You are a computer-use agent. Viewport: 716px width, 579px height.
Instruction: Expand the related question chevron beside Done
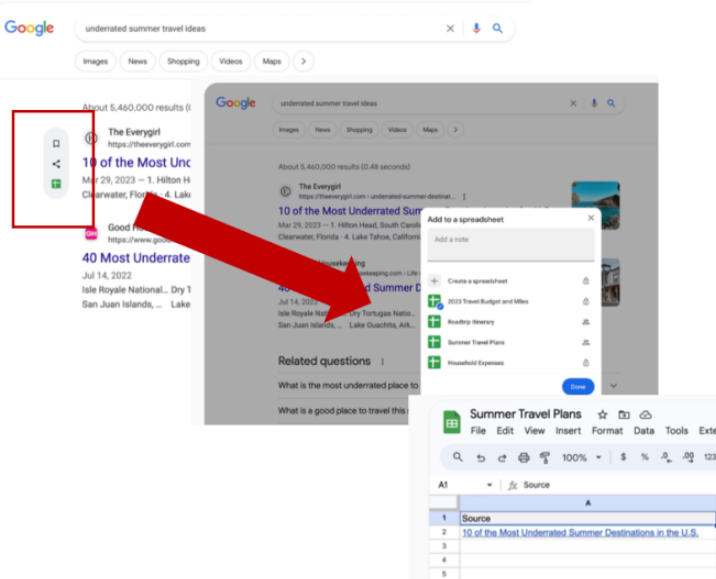tap(614, 386)
